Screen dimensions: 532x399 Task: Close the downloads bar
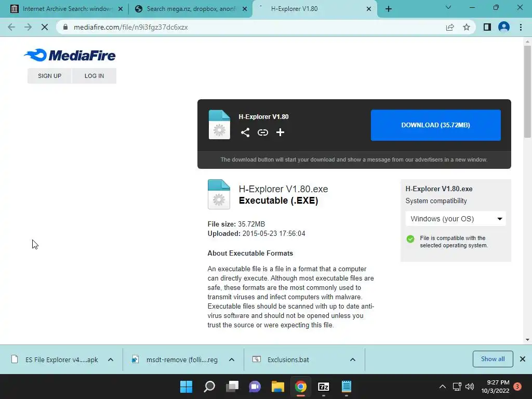point(523,359)
